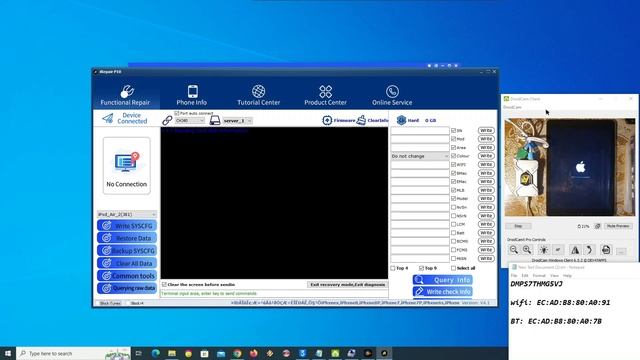Click DroidCam rotate icon

[589, 250]
